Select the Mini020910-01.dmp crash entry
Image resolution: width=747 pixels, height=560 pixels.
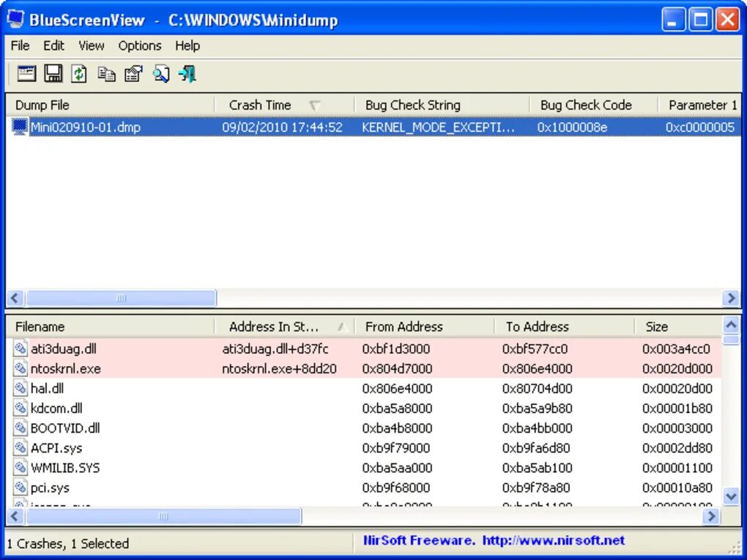coord(85,127)
